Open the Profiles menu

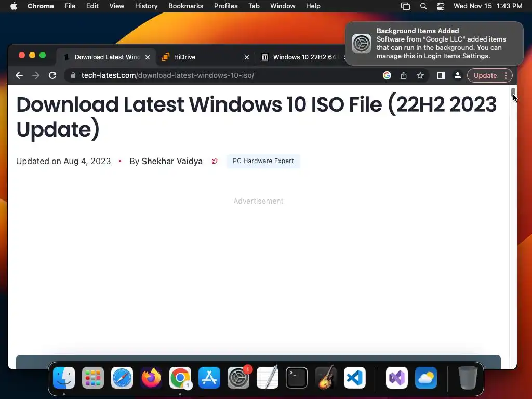[225, 6]
